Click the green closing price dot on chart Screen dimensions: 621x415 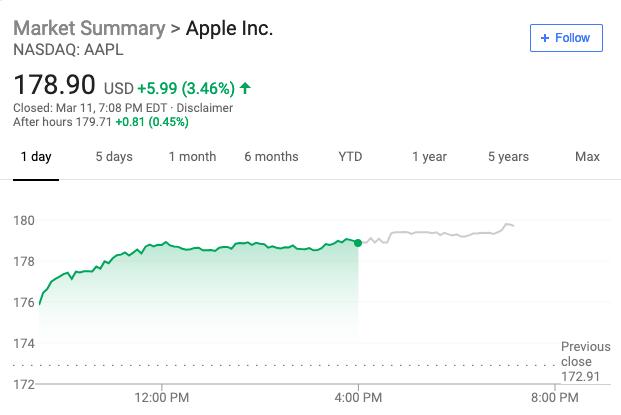358,242
